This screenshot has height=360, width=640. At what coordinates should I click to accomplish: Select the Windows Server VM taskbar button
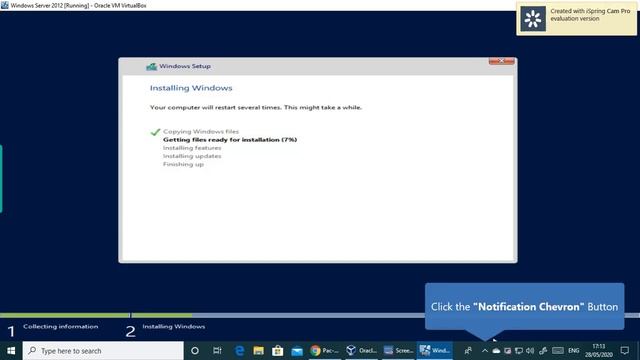[435, 351]
